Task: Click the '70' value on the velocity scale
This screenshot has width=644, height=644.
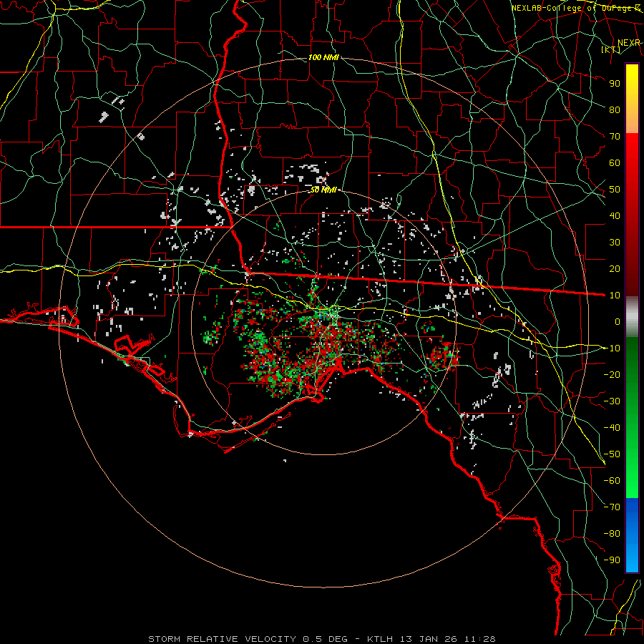Action: pos(615,137)
